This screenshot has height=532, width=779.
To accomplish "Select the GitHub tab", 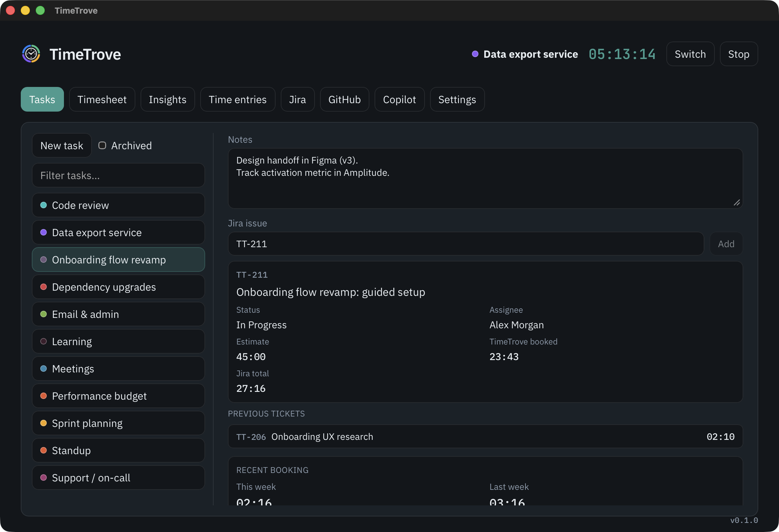I will (x=345, y=100).
